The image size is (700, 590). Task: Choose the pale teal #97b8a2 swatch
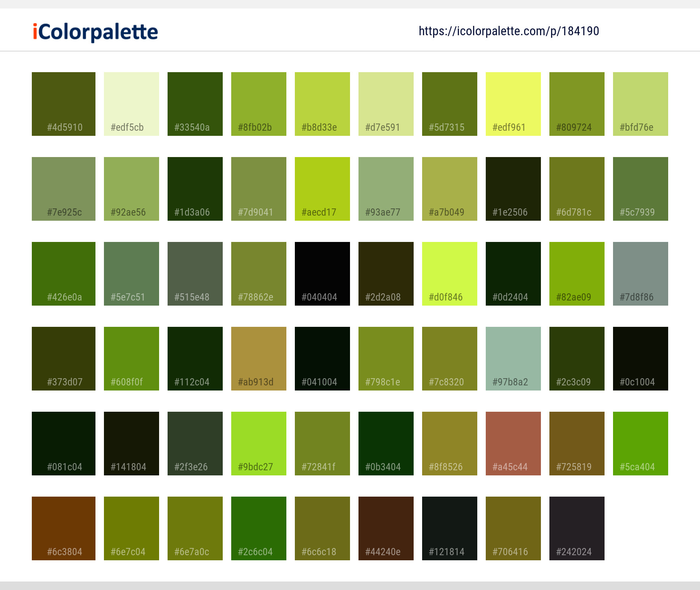513,359
